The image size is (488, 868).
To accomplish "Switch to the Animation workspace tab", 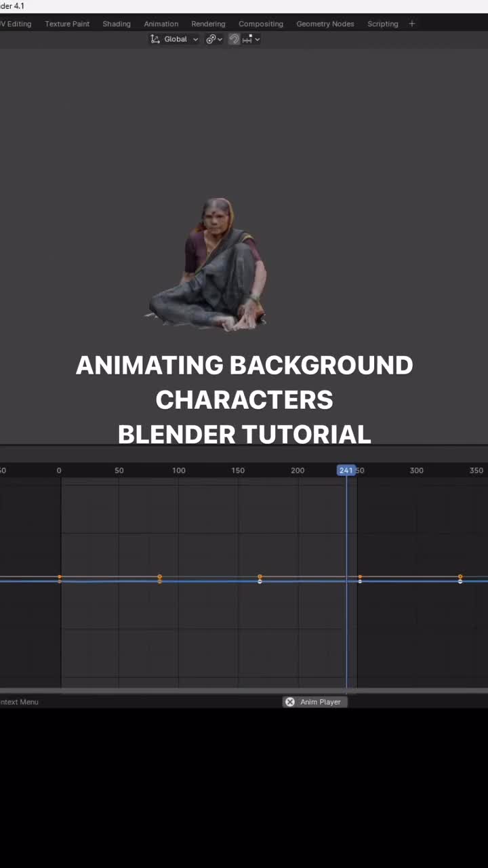I will pyautogui.click(x=161, y=24).
